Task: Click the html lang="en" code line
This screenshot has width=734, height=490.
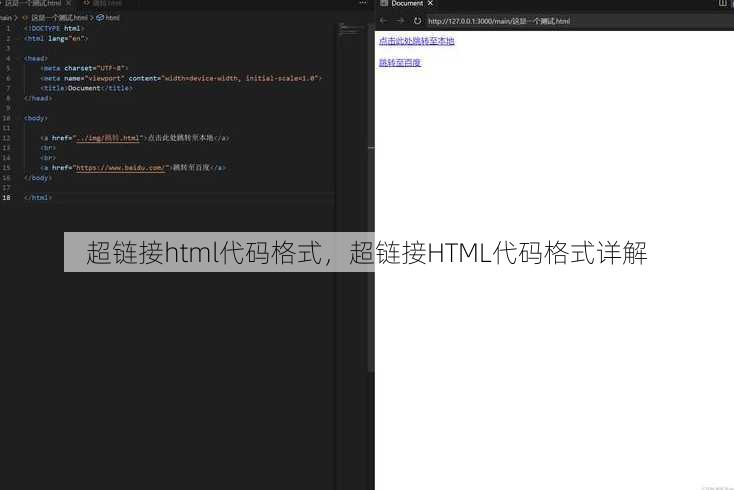Action: pyautogui.click(x=56, y=38)
